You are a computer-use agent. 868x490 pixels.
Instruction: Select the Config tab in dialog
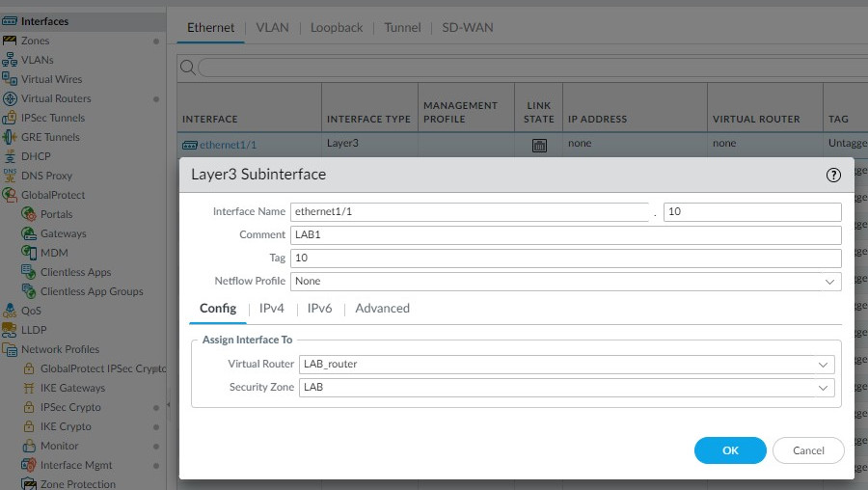(x=218, y=309)
